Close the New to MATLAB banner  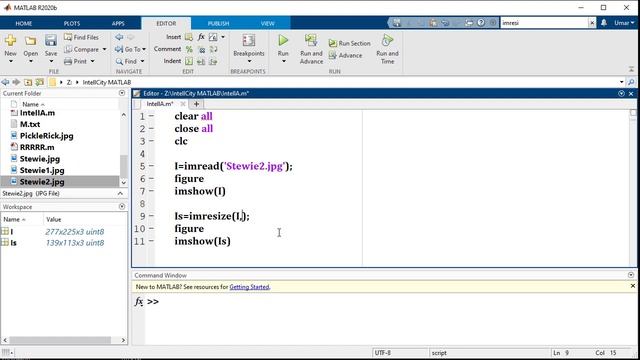633,286
